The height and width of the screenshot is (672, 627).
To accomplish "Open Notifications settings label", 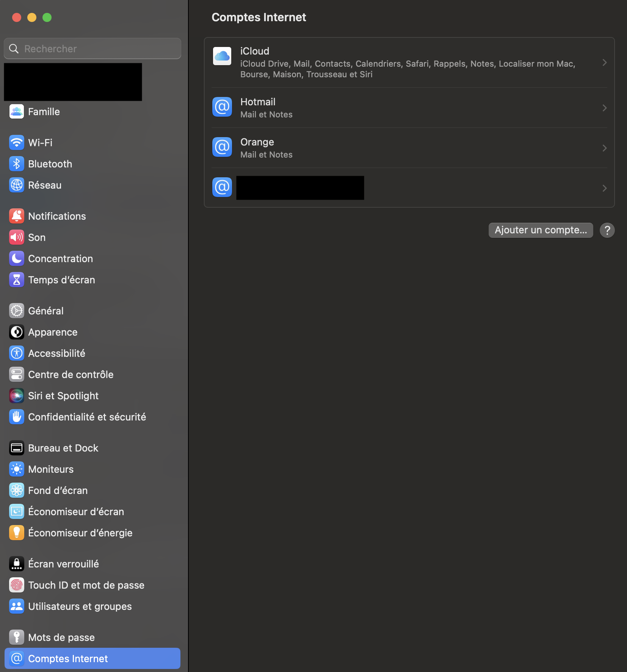I will tap(57, 216).
